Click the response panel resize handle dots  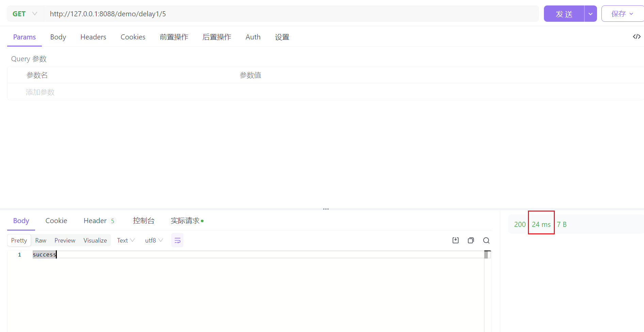point(326,209)
